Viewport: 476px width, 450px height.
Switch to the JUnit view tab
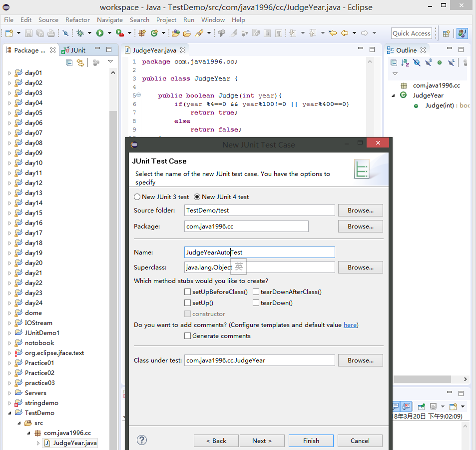[74, 50]
